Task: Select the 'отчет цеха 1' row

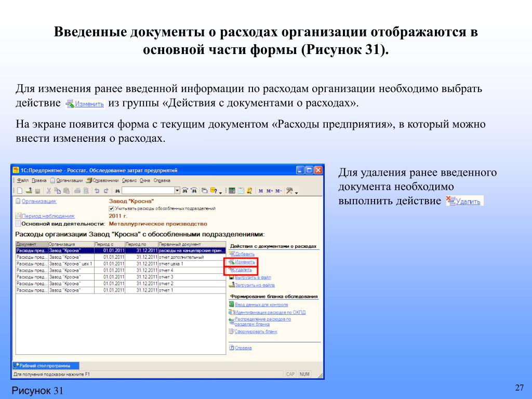Action: (121, 263)
